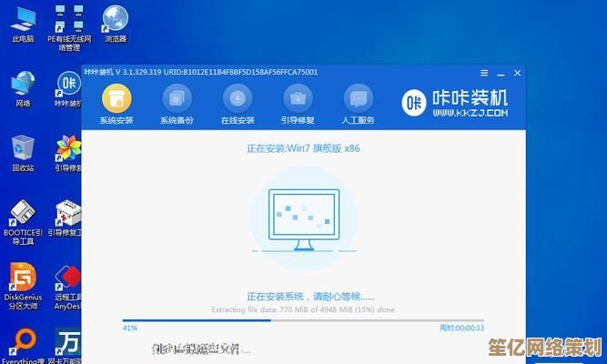The width and height of the screenshot is (607, 364).
Task: Open the 在线安装 download icon
Action: pos(238,98)
